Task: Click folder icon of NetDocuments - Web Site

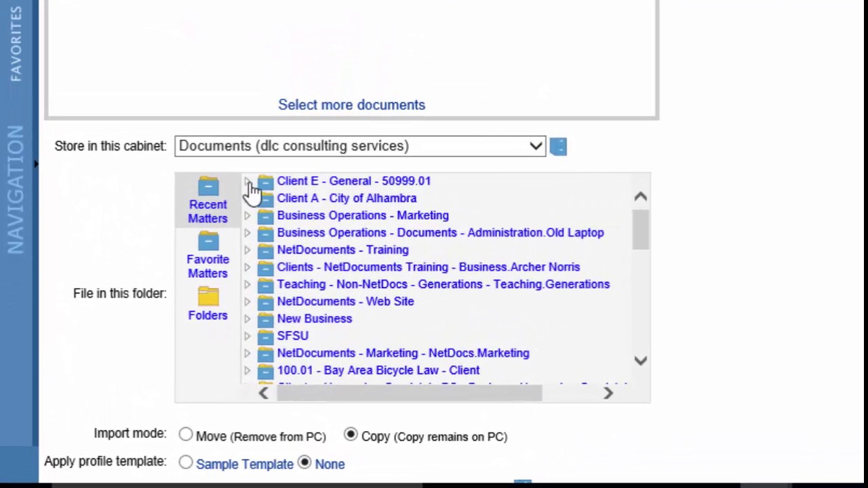Action: coord(265,302)
